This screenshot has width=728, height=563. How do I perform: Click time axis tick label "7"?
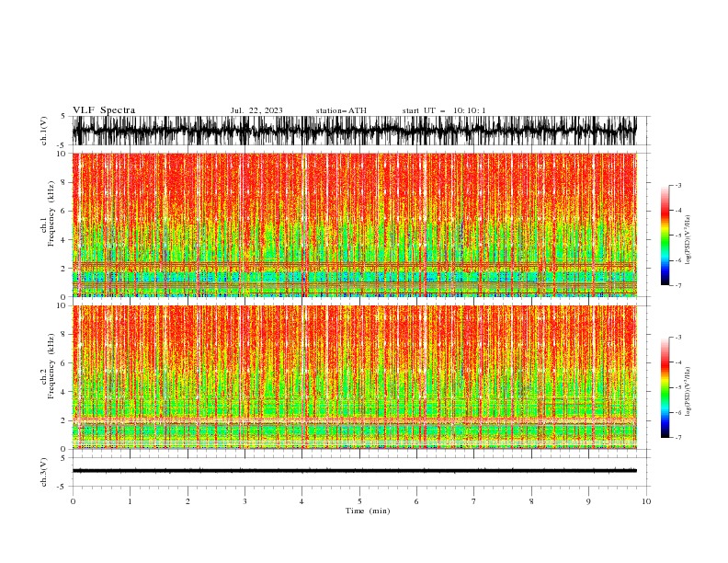474,501
